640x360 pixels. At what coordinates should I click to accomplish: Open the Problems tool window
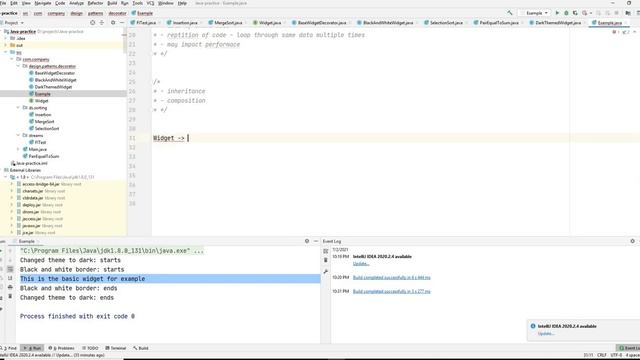click(62, 348)
